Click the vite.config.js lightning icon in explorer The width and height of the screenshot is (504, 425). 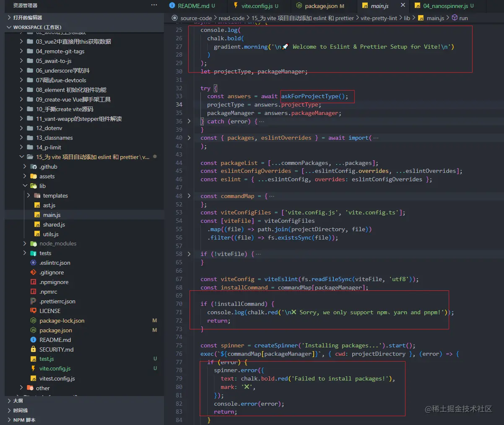(x=34, y=368)
